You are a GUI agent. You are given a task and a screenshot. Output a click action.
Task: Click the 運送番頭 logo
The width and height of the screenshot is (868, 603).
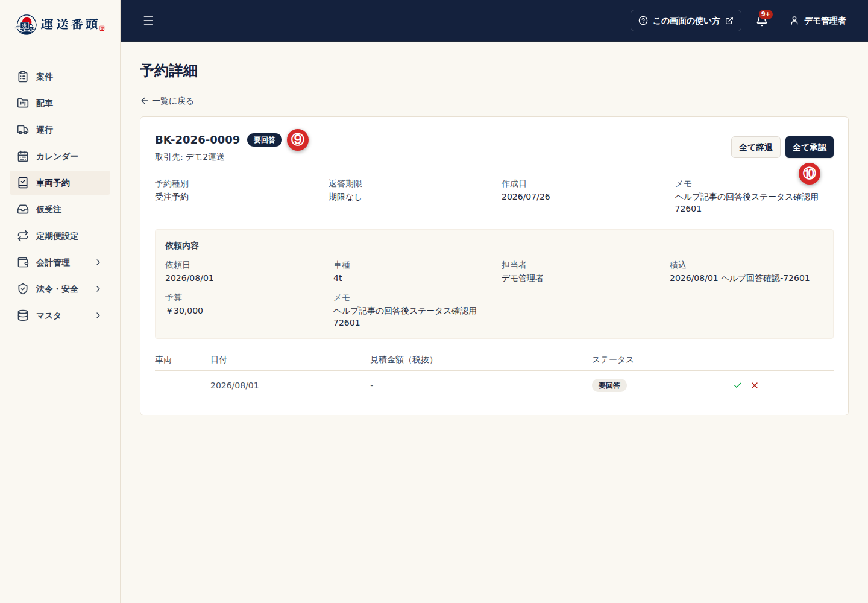point(60,24)
